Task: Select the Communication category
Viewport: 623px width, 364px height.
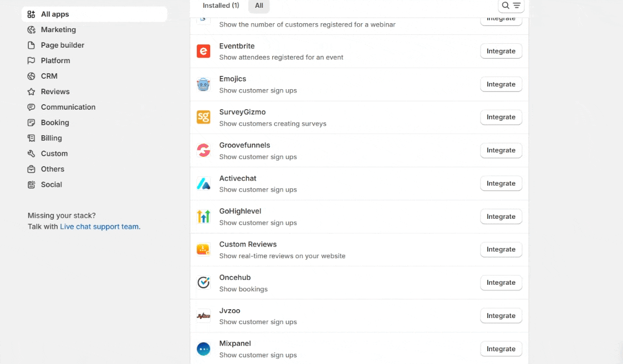Action: pos(94,107)
